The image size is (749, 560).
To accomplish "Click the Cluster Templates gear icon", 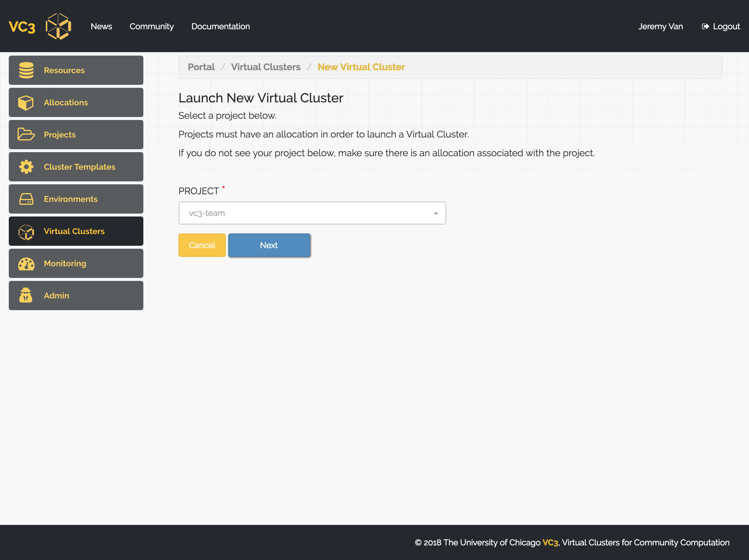I will tap(26, 166).
